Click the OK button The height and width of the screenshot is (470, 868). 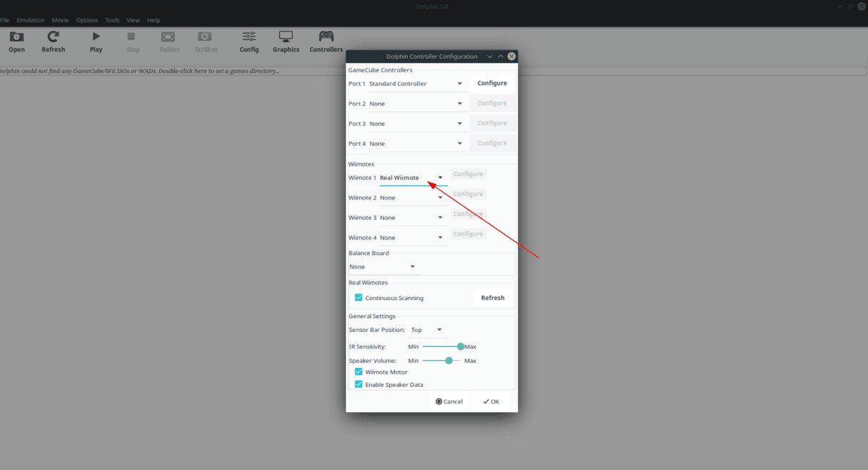(x=491, y=401)
